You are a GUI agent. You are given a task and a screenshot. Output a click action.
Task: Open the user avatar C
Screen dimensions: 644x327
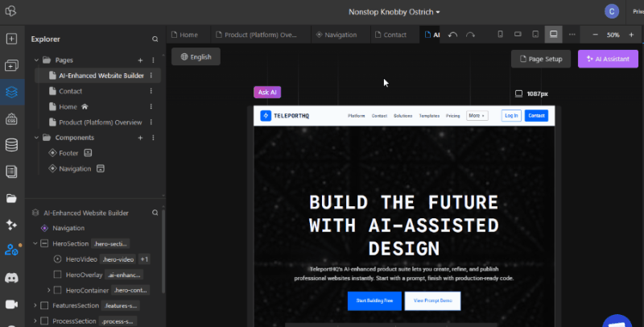tap(612, 11)
